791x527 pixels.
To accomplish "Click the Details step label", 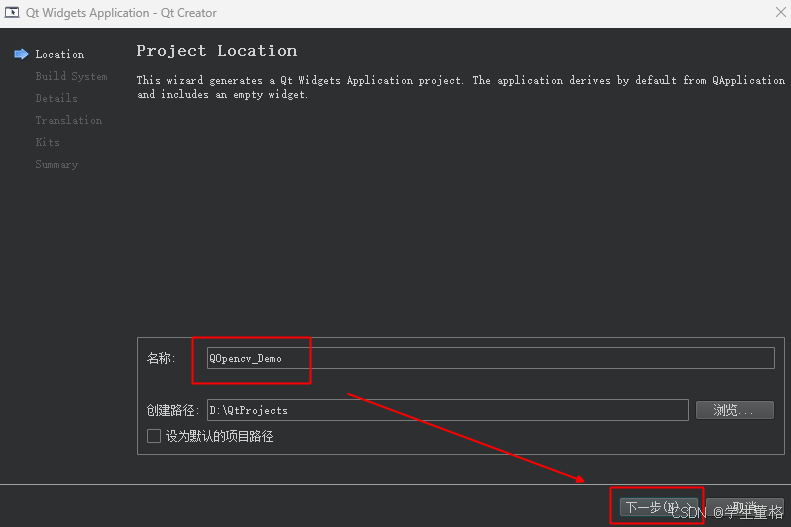I will pyautogui.click(x=56, y=98).
